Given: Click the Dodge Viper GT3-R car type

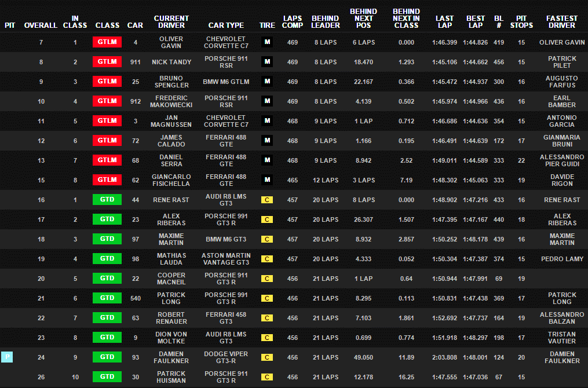Looking at the screenshot, I should tap(226, 357).
